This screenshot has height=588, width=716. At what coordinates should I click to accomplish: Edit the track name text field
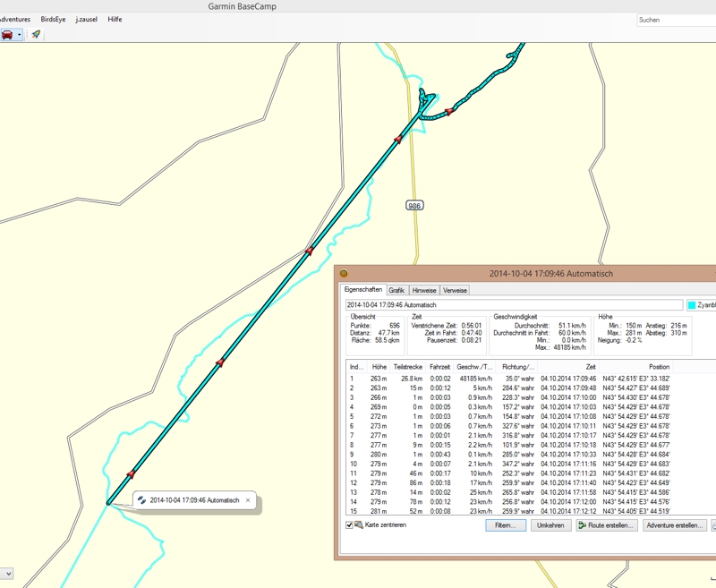[514, 305]
